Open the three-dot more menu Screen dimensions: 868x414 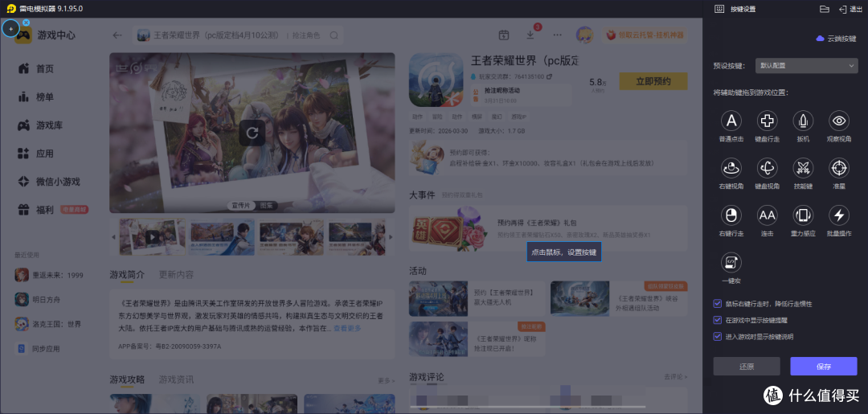pyautogui.click(x=558, y=35)
